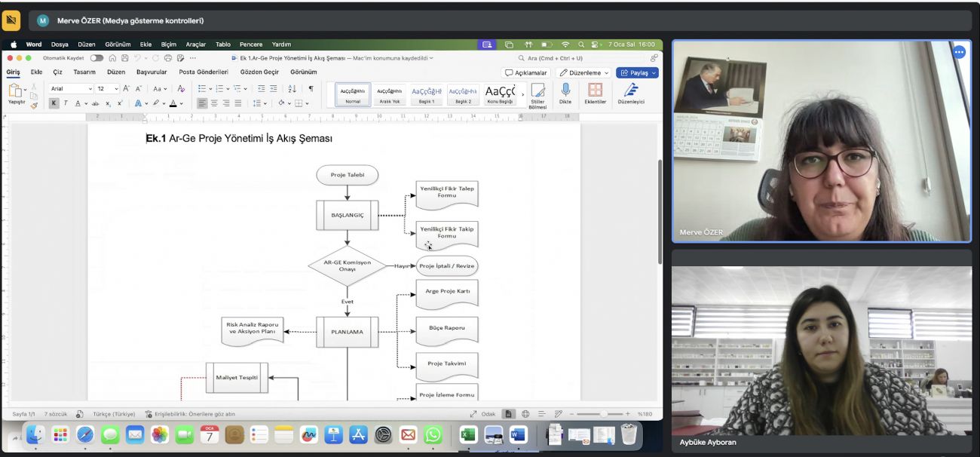
Task: Toggle bold (K) formatting
Action: (54, 103)
